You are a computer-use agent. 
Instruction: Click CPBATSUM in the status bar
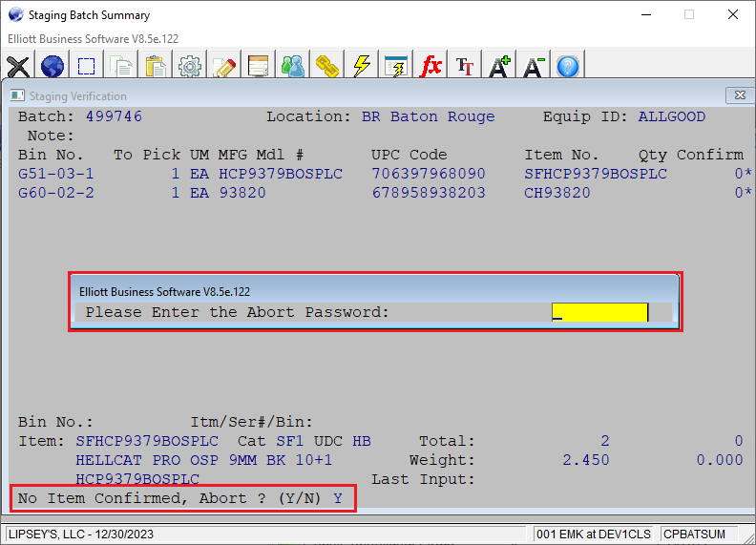[x=694, y=535]
